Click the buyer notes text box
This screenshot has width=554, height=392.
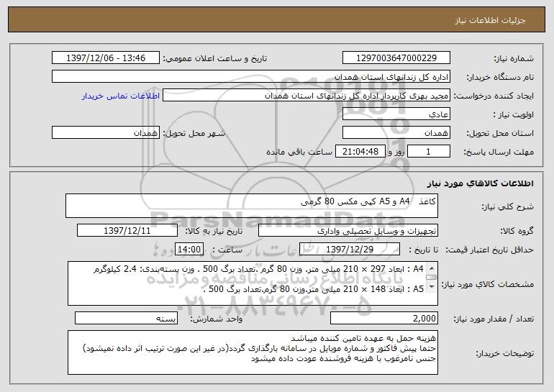(253, 352)
